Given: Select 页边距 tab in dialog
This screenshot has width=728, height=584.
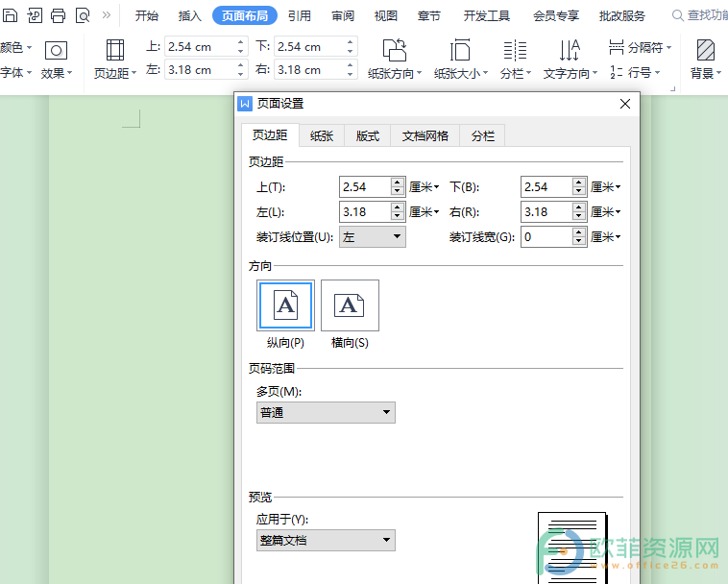Looking at the screenshot, I should click(x=270, y=135).
